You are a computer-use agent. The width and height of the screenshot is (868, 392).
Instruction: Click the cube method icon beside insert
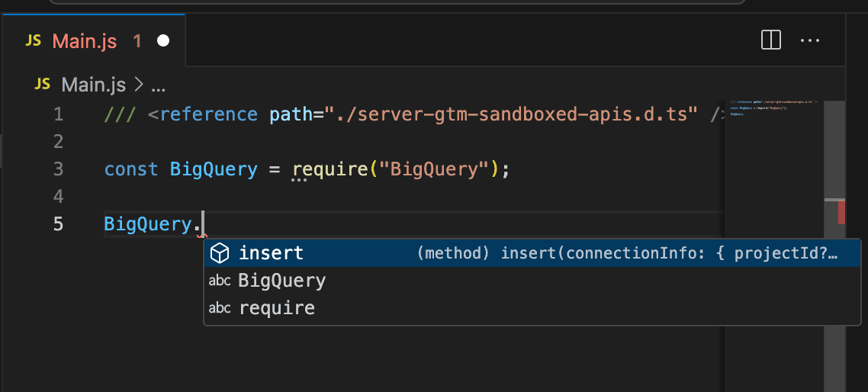[220, 253]
